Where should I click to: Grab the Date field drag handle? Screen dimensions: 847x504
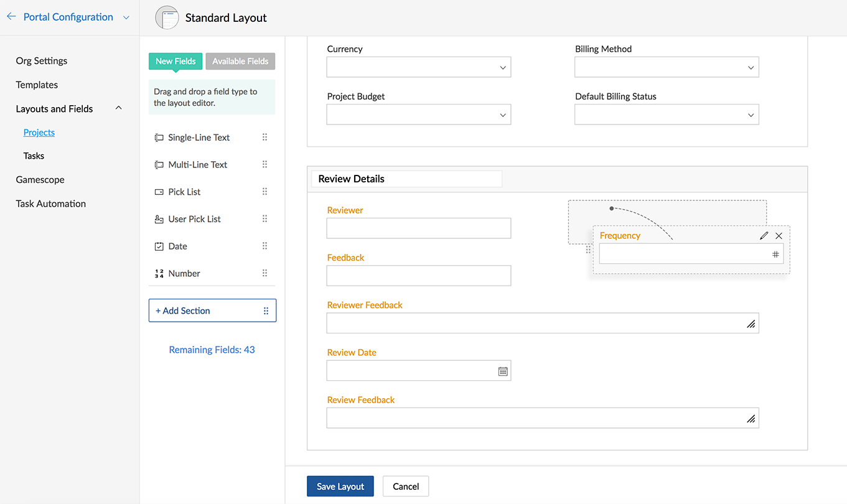pos(264,246)
